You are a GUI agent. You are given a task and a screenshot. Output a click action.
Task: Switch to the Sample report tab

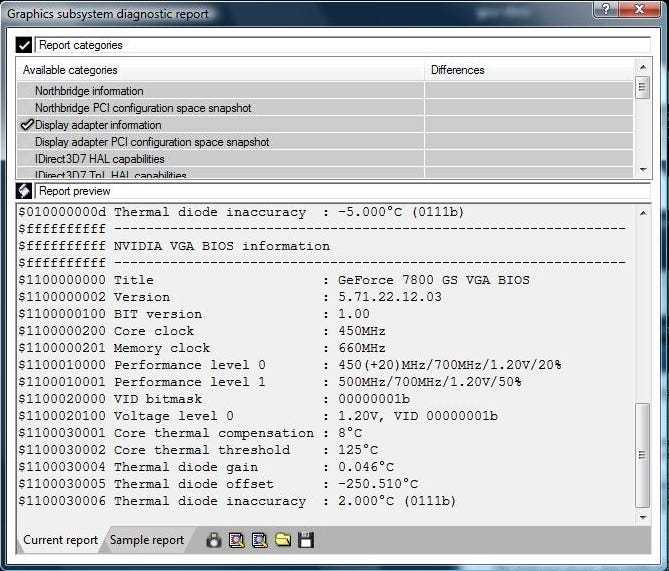[147, 540]
